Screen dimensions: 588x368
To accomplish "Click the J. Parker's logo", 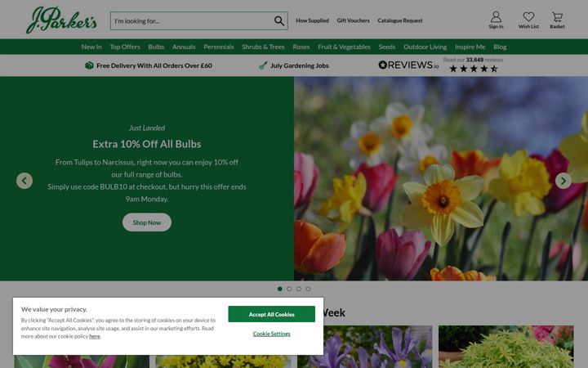I will pos(61,20).
